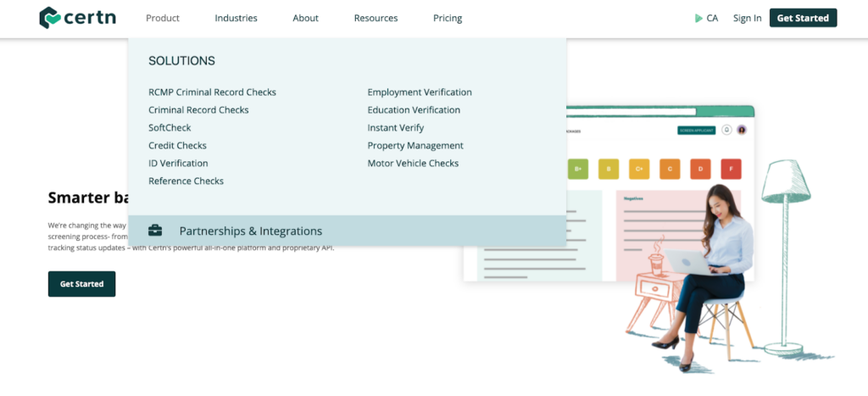Choose Motor Vehicle Checks
This screenshot has height=396, width=868.
click(413, 164)
